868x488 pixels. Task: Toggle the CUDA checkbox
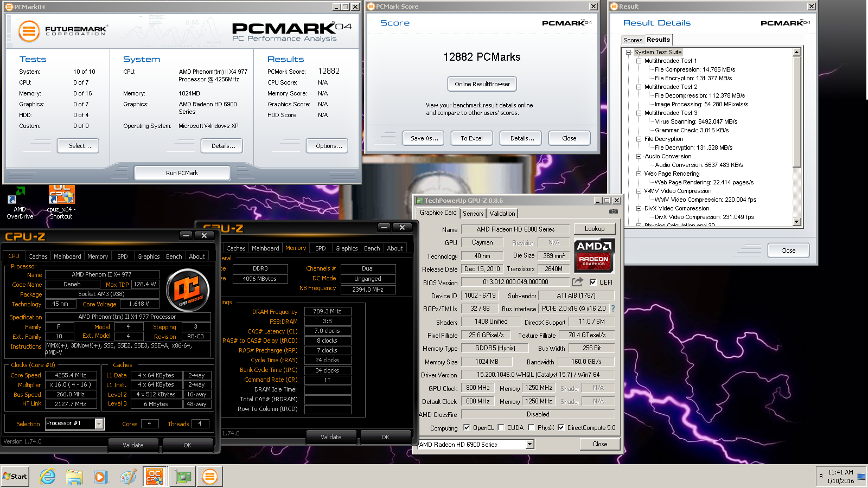coord(501,427)
